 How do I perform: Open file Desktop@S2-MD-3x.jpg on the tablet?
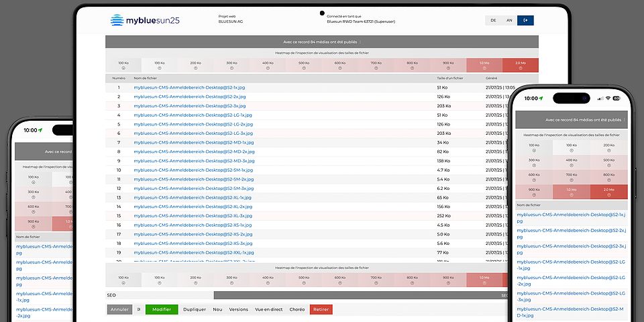(x=194, y=160)
